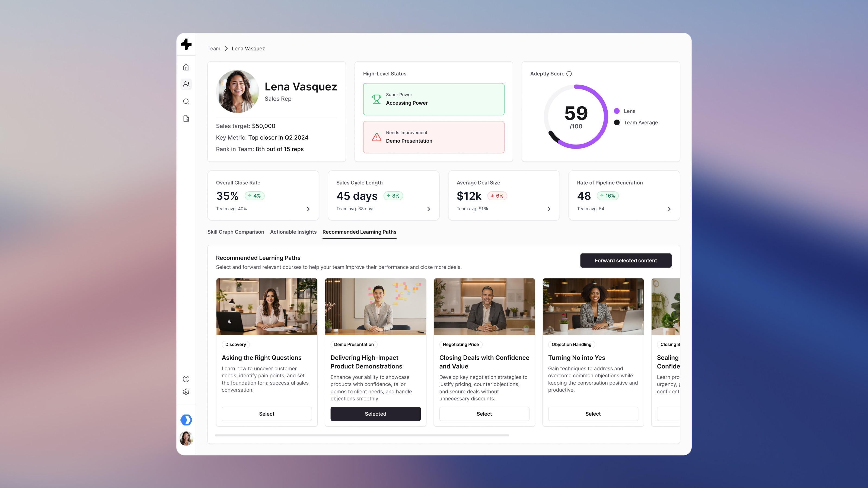This screenshot has height=488, width=868.
Task: Open the Reports document icon
Action: (186, 118)
